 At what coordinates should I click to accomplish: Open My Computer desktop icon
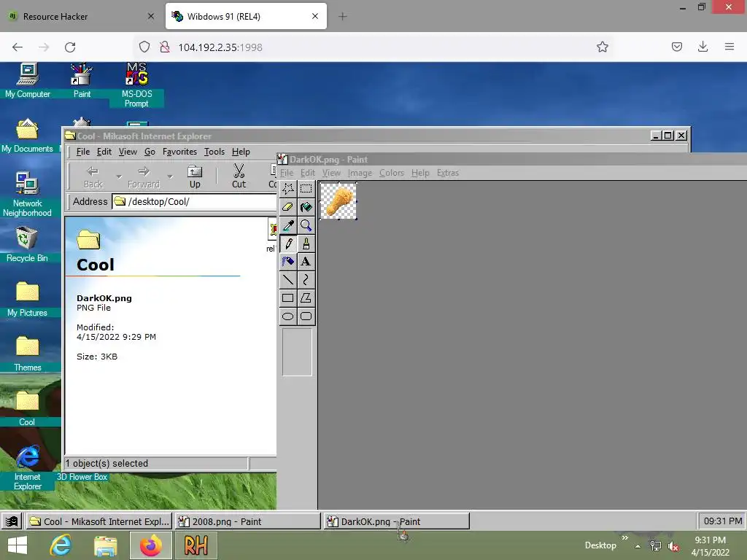[28, 80]
